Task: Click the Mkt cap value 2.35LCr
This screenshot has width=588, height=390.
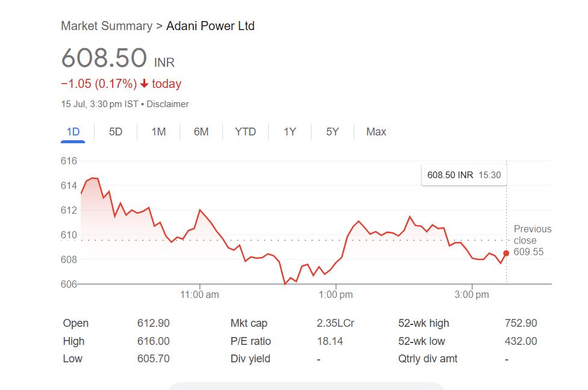Action: (x=336, y=323)
